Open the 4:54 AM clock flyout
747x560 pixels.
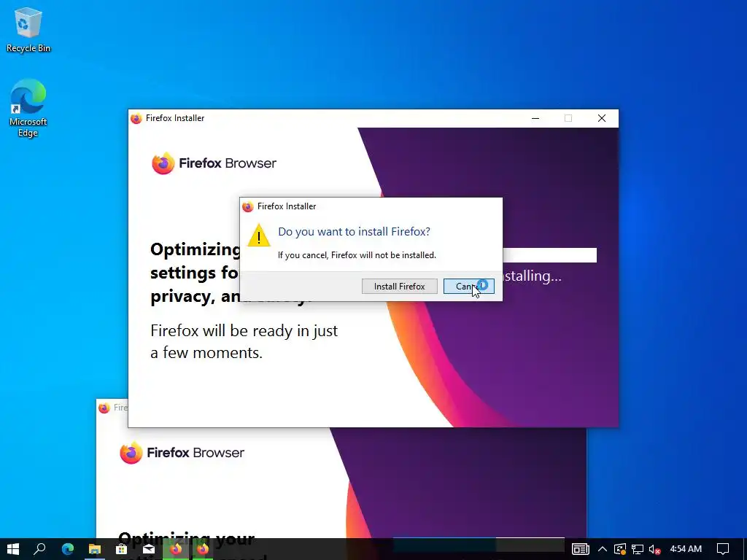point(686,549)
